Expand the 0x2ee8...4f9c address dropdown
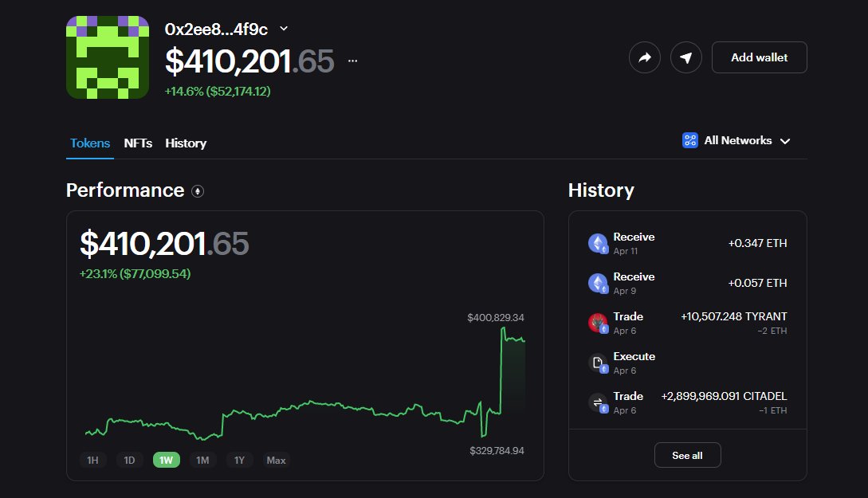 [x=283, y=27]
